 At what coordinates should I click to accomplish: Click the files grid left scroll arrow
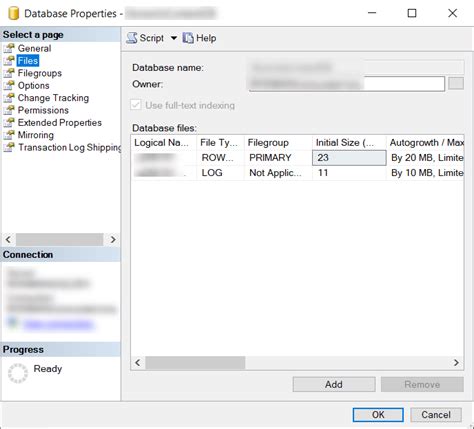click(138, 363)
